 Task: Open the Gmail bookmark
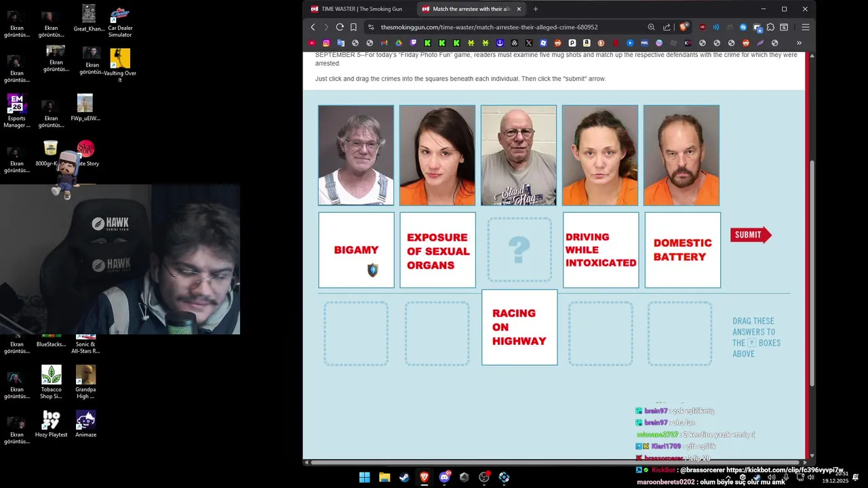coord(384,43)
